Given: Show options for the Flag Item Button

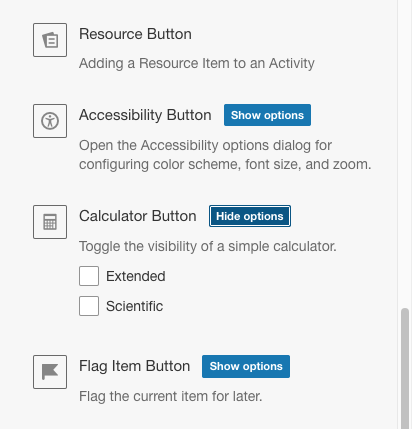Looking at the screenshot, I should point(246,366).
